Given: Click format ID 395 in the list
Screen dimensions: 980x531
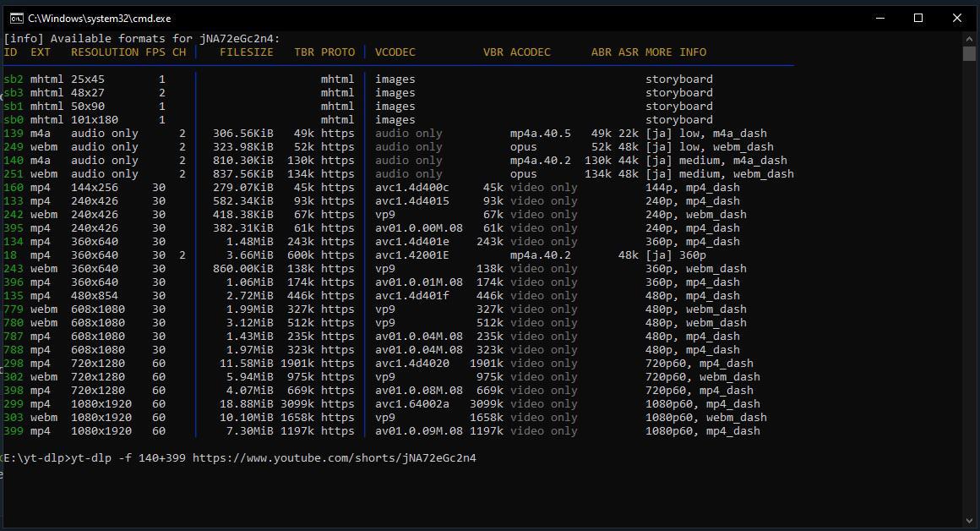Looking at the screenshot, I should point(14,228).
